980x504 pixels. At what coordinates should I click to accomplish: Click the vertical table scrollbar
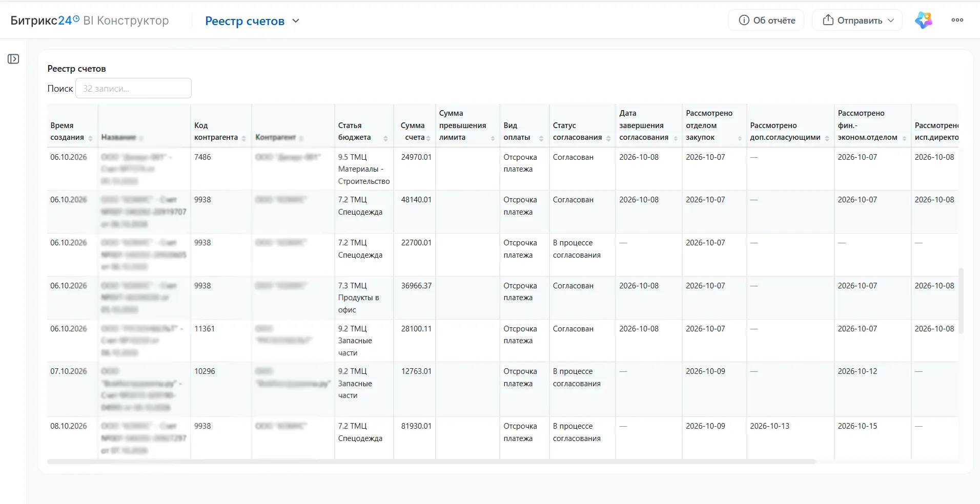point(961,301)
